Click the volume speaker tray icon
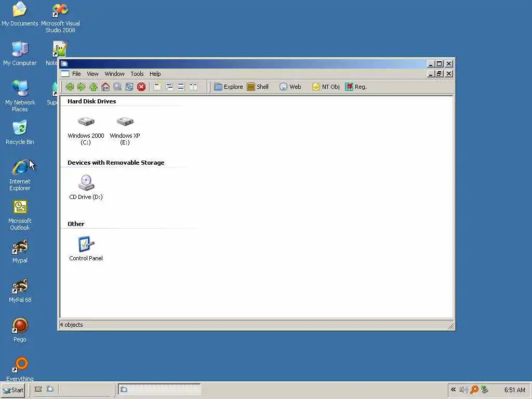This screenshot has width=532, height=399. coord(463,390)
